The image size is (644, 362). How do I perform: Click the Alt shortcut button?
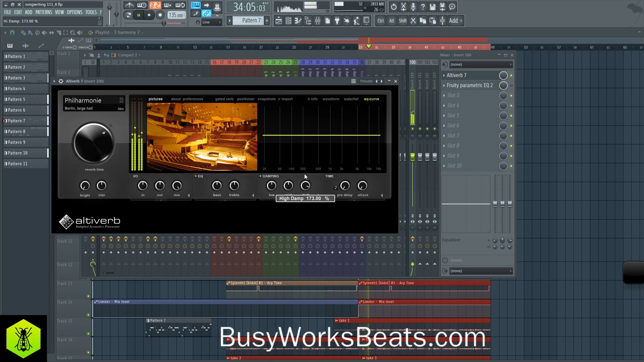pyautogui.click(x=391, y=21)
